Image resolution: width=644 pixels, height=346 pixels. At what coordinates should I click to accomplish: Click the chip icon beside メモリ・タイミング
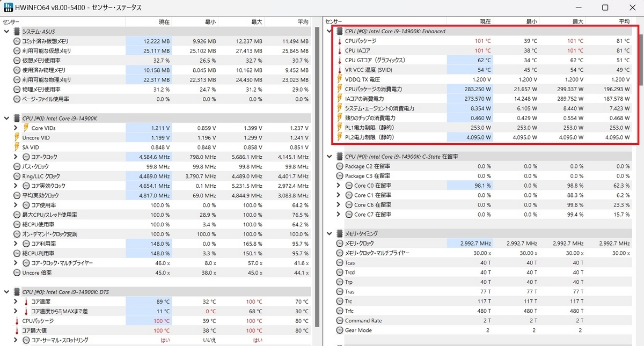[340, 234]
